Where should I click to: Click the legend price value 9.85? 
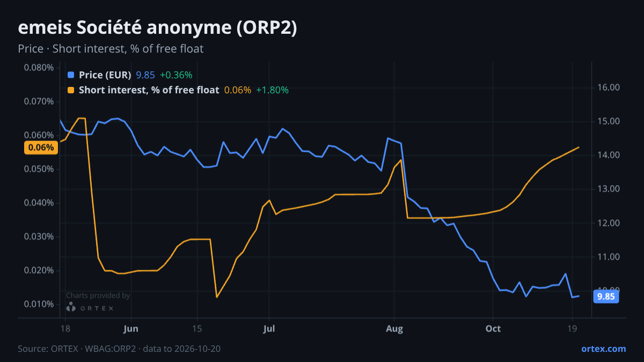[145, 75]
